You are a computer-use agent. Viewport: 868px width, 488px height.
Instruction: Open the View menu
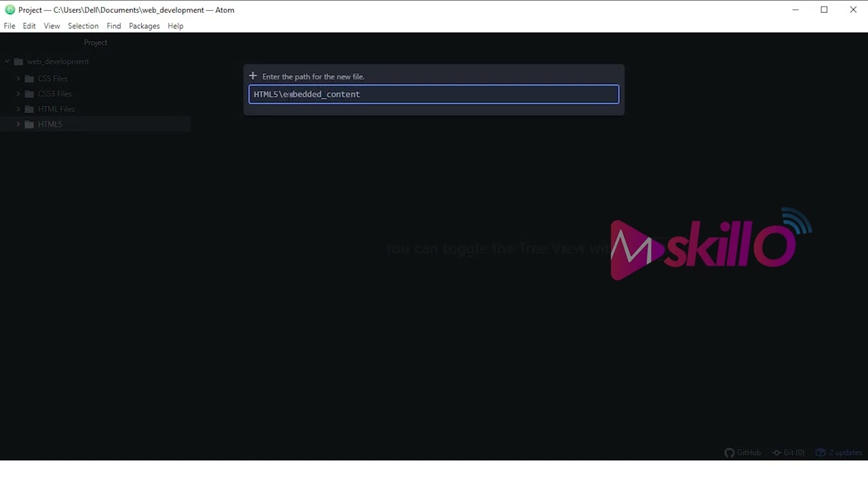[52, 26]
